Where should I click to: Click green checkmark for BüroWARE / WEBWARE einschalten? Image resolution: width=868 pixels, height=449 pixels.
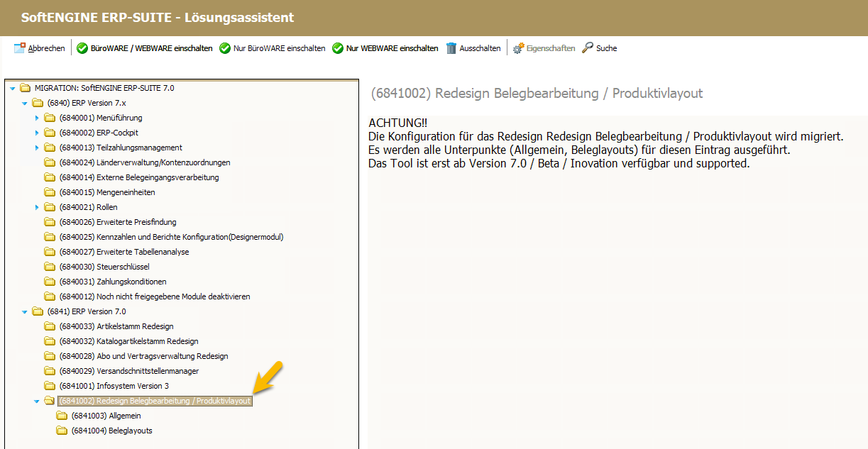tap(82, 48)
